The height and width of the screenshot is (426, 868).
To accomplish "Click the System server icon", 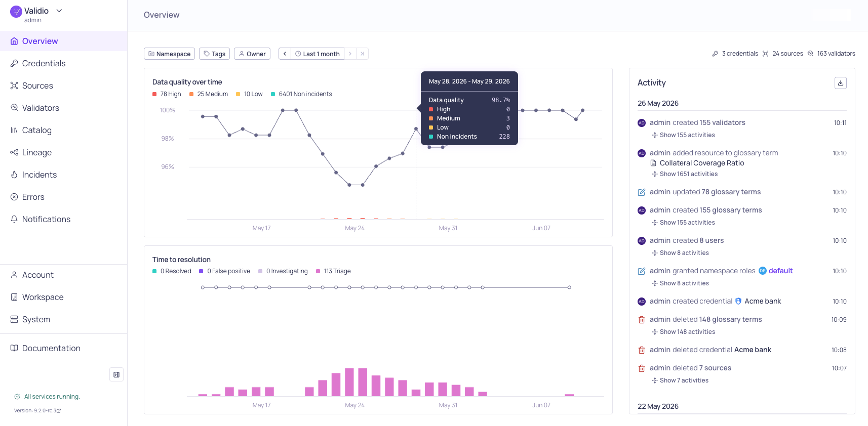I will pos(14,319).
